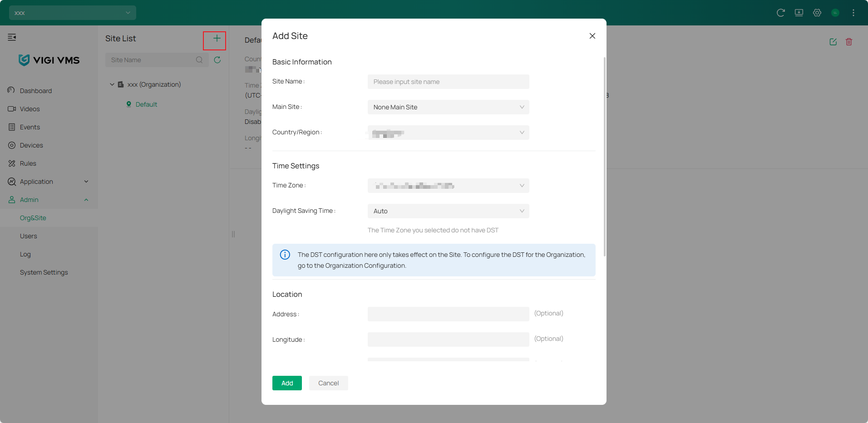Viewport: 868px width, 423px height.
Task: Open Events in the sidebar
Action: tap(49, 127)
